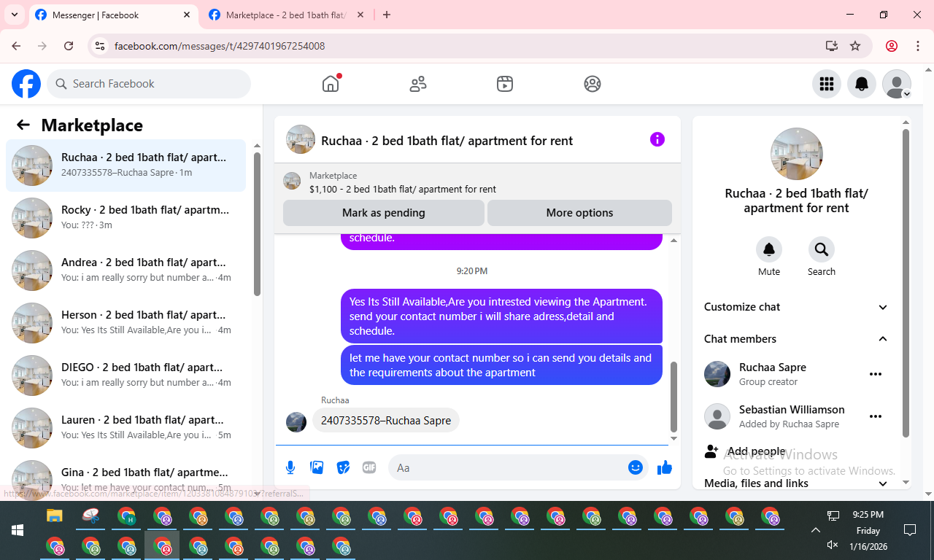Open the Friends icon in top nav
This screenshot has height=560, width=934.
point(418,84)
